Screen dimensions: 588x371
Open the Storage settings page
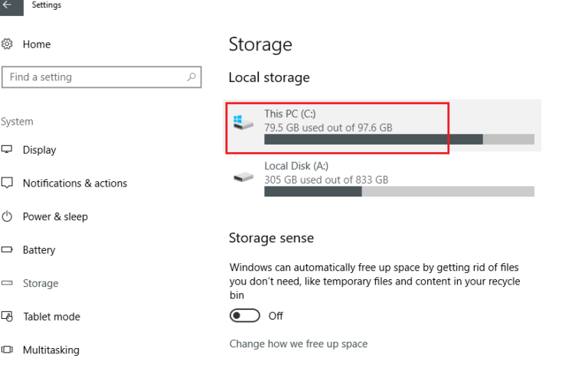tap(40, 283)
